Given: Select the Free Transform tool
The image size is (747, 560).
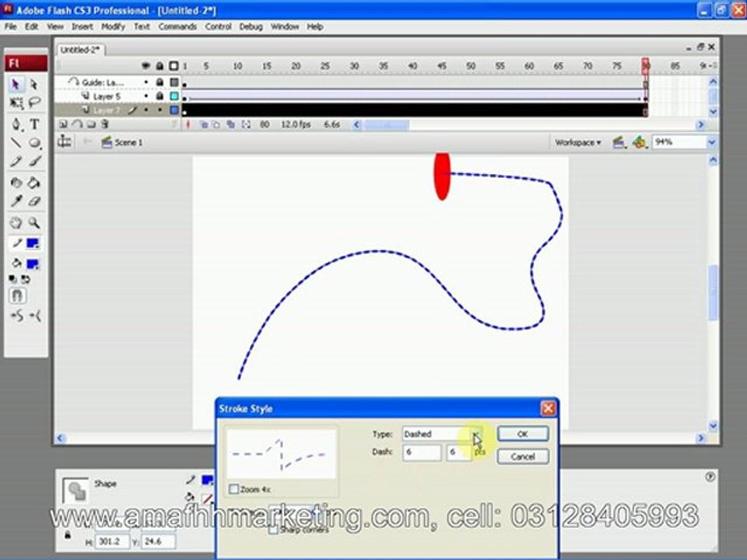Looking at the screenshot, I should pos(16,103).
